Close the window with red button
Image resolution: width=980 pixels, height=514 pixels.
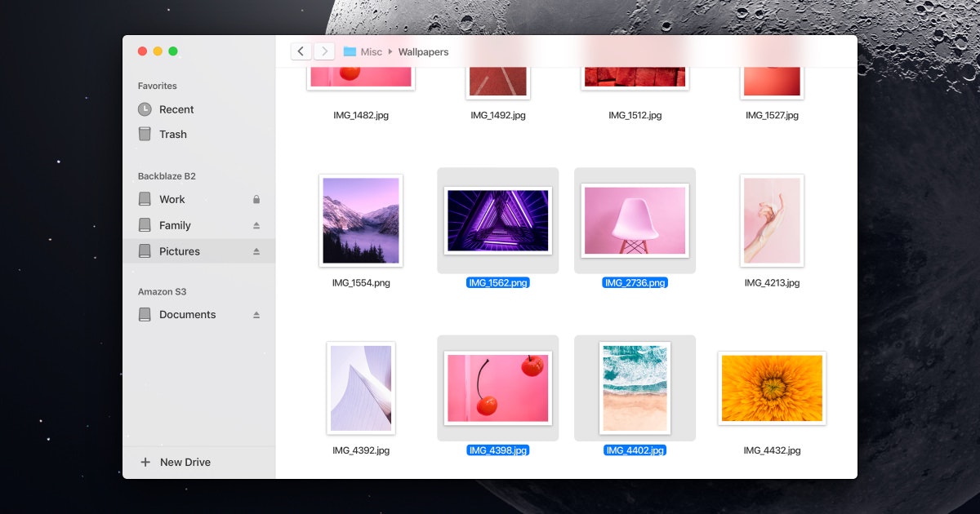click(142, 51)
